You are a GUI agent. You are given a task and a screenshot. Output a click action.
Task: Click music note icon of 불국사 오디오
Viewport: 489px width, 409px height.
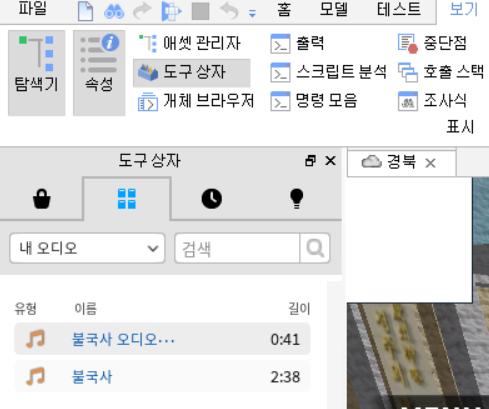35,339
